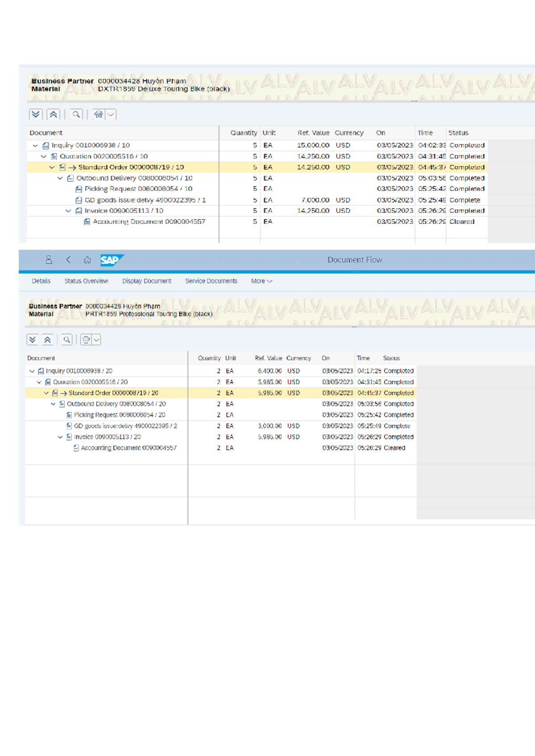Viewport: 535px width, 756px height.
Task: Collapse the Inquiry 0010006938 / 10 node
Action: [x=35, y=146]
